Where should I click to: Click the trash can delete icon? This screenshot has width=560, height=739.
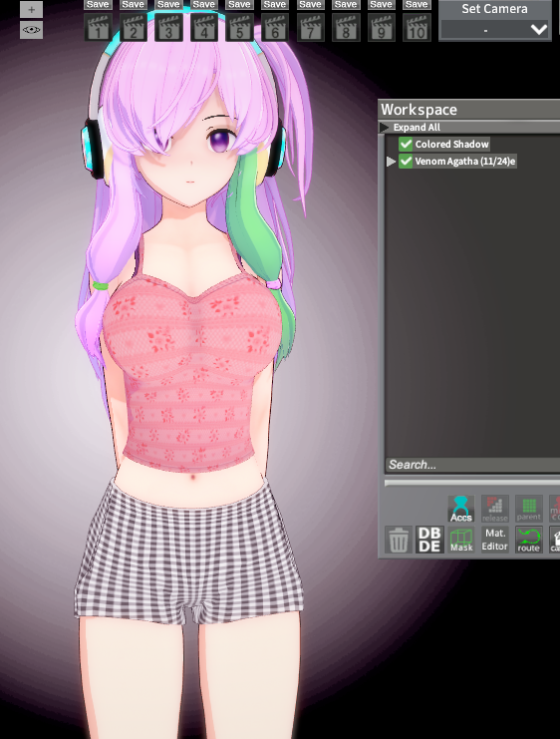coord(399,540)
